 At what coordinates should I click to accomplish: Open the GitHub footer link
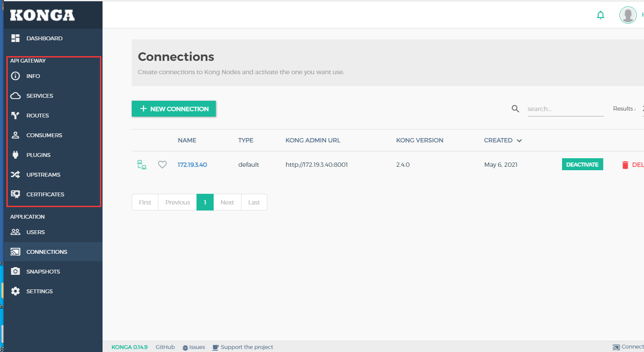165,347
